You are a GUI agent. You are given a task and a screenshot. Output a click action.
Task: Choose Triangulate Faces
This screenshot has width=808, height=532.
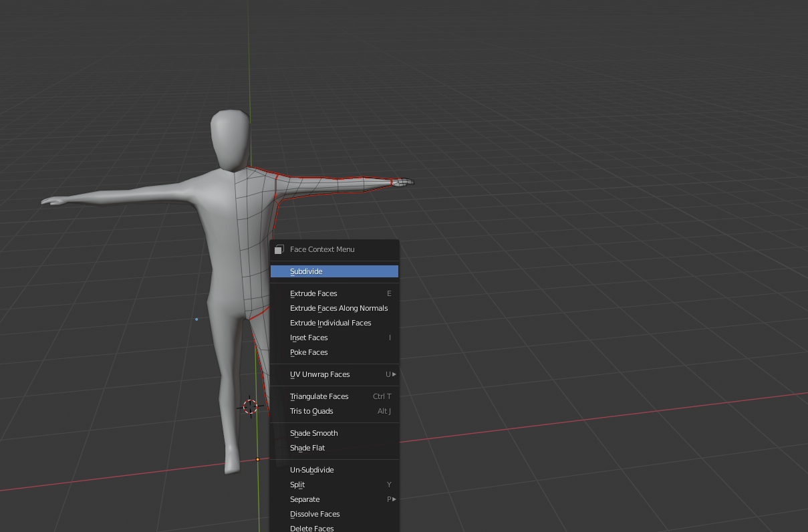click(334, 396)
